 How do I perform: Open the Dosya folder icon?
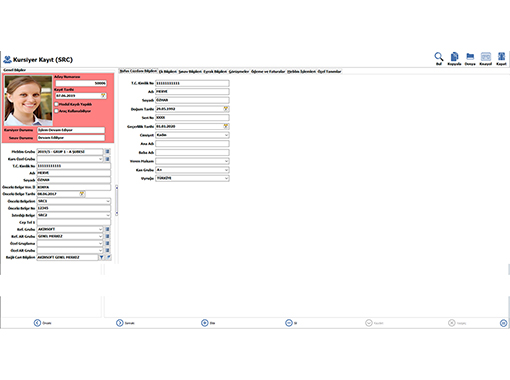tap(470, 57)
